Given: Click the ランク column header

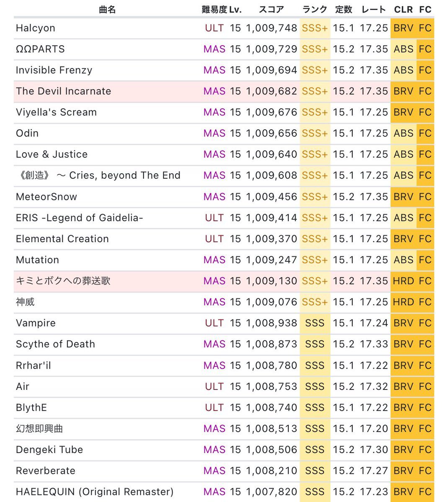Looking at the screenshot, I should [314, 9].
